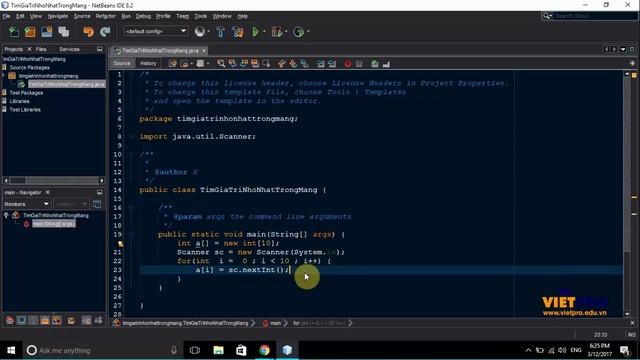The width and height of the screenshot is (640, 360).
Task: Click the scroll documents left arrow
Action: [606, 49]
